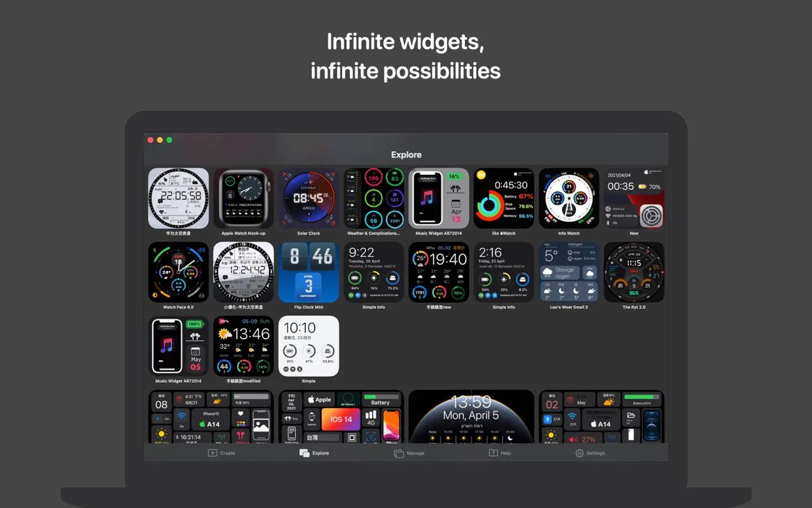Open the Watch Face 6.0 widget
Viewport: 812px width, 508px height.
tap(178, 272)
